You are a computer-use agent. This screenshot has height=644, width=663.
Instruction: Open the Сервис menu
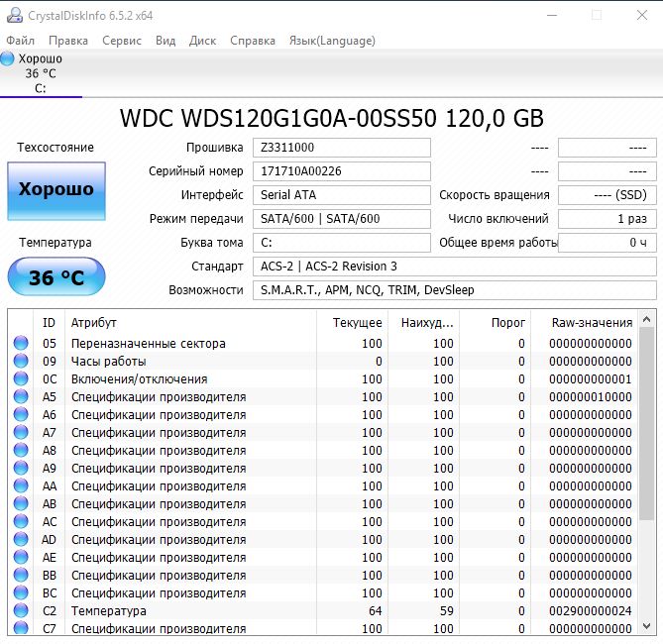point(122,41)
